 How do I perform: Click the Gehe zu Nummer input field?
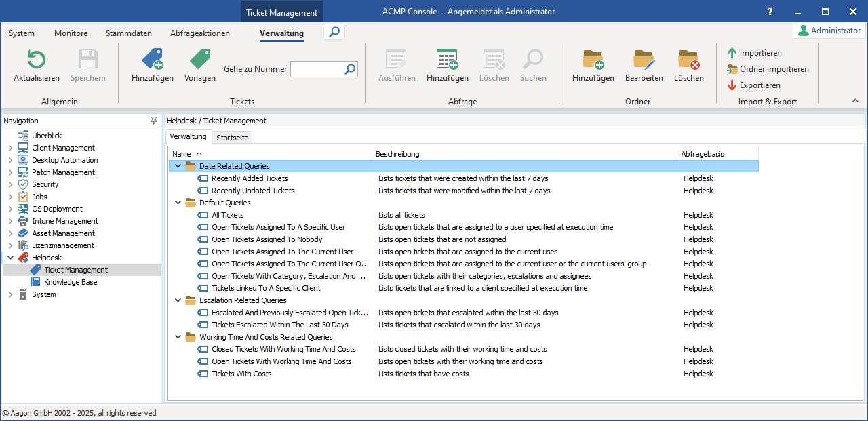[316, 69]
